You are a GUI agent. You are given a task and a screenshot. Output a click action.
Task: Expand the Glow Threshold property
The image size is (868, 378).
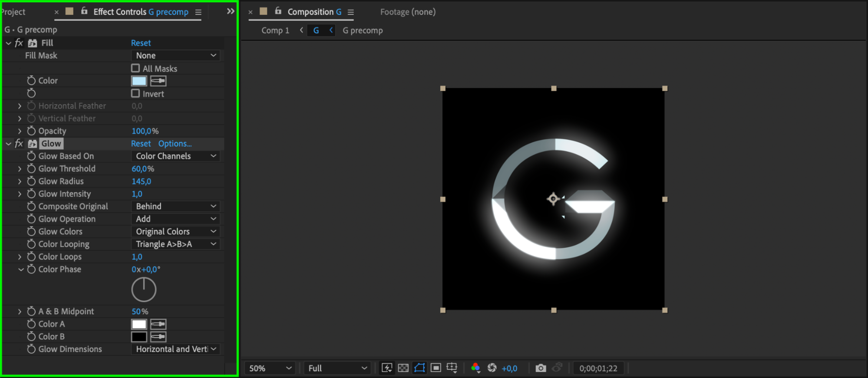[x=20, y=169]
